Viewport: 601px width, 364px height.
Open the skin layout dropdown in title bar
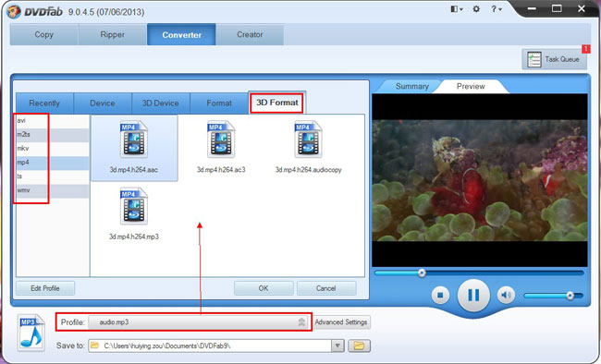tap(457, 9)
